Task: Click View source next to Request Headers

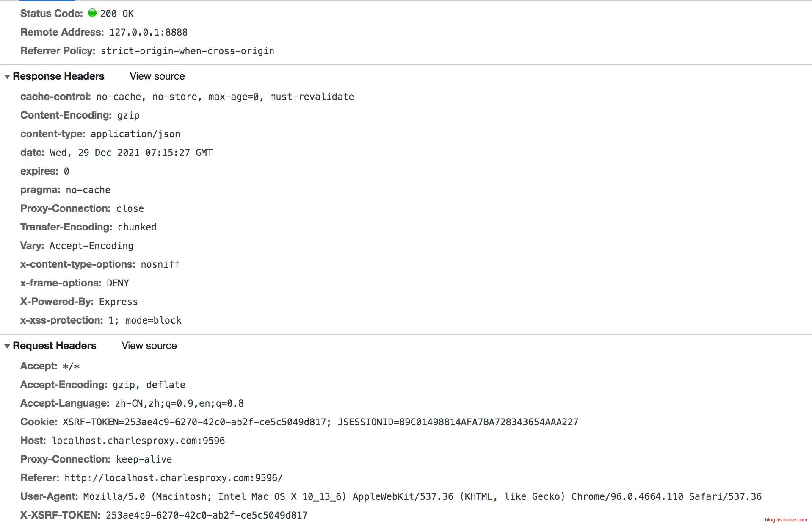Action: pos(149,346)
